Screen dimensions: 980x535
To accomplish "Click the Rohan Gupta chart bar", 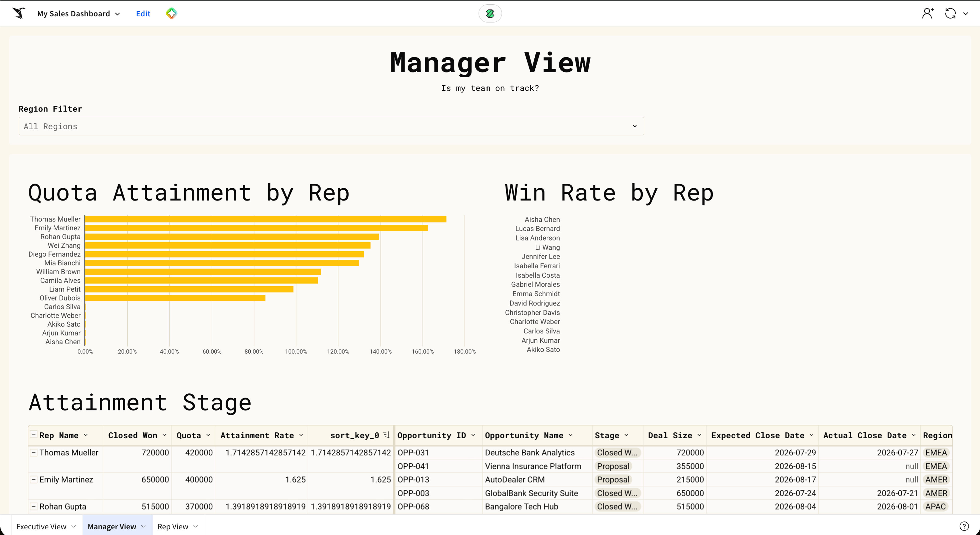I will (232, 237).
